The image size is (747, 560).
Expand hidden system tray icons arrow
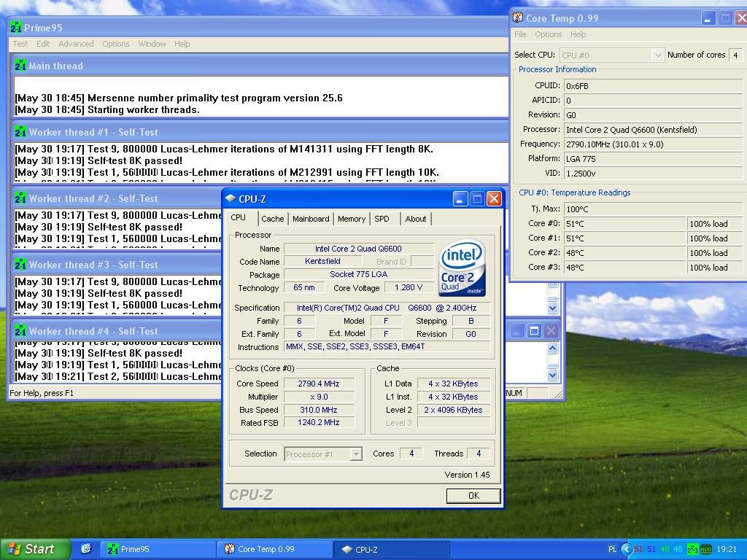(626, 549)
